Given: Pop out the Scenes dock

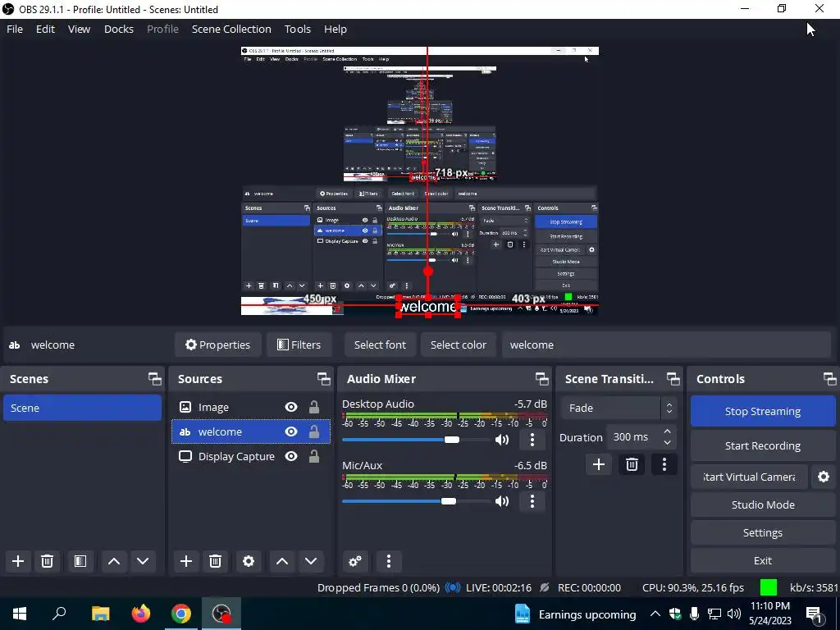Looking at the screenshot, I should [x=155, y=379].
